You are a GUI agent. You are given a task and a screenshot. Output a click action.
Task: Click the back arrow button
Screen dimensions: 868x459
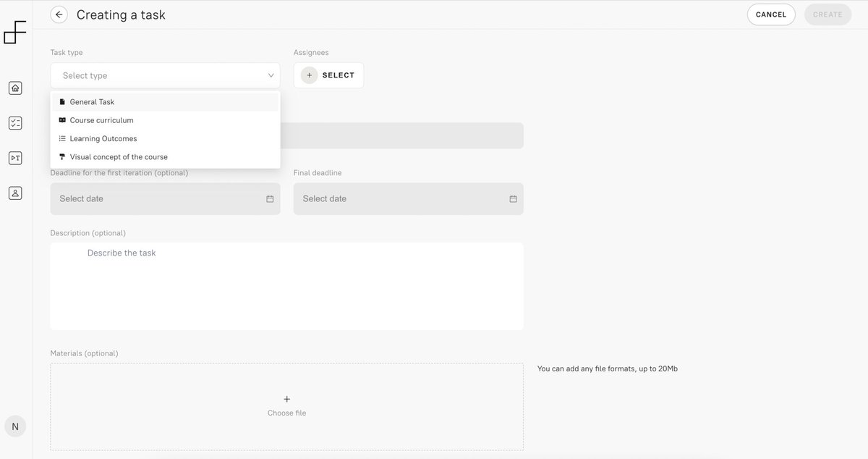coord(59,14)
